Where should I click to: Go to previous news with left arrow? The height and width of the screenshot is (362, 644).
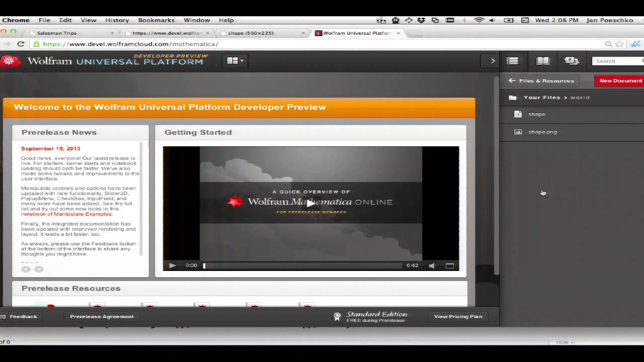(26, 269)
